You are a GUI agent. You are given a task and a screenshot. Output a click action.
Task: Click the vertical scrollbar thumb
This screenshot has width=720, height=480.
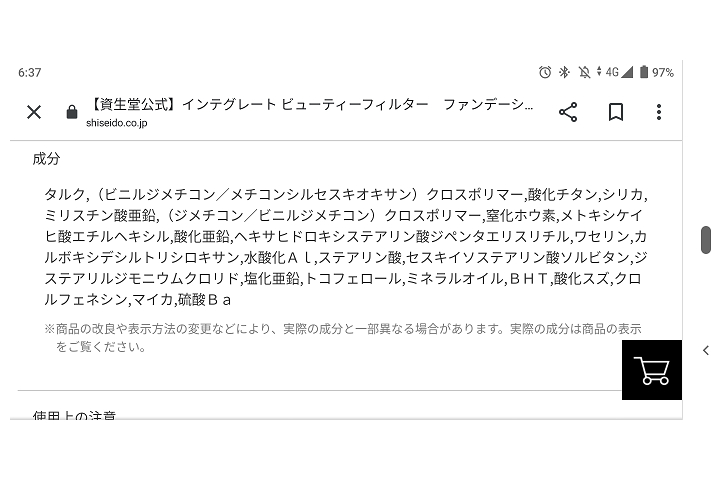click(706, 239)
